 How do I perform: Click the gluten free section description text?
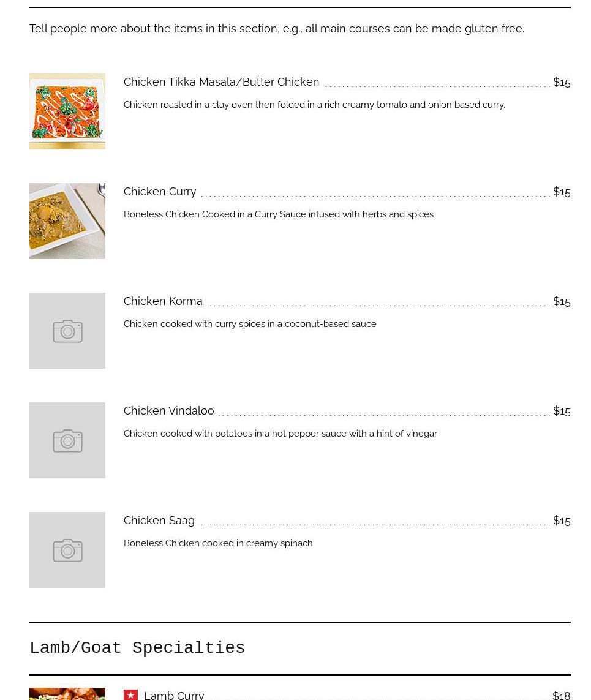click(x=277, y=29)
